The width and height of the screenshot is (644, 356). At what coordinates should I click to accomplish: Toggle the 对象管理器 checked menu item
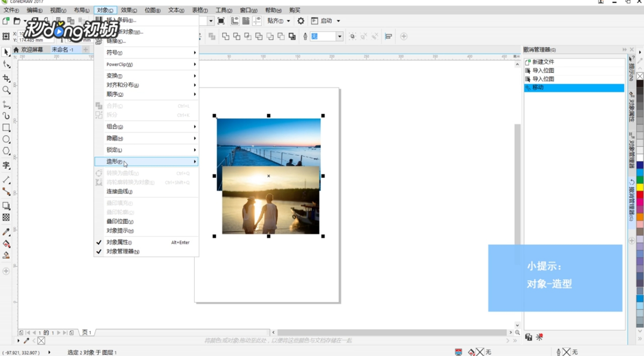coord(146,251)
